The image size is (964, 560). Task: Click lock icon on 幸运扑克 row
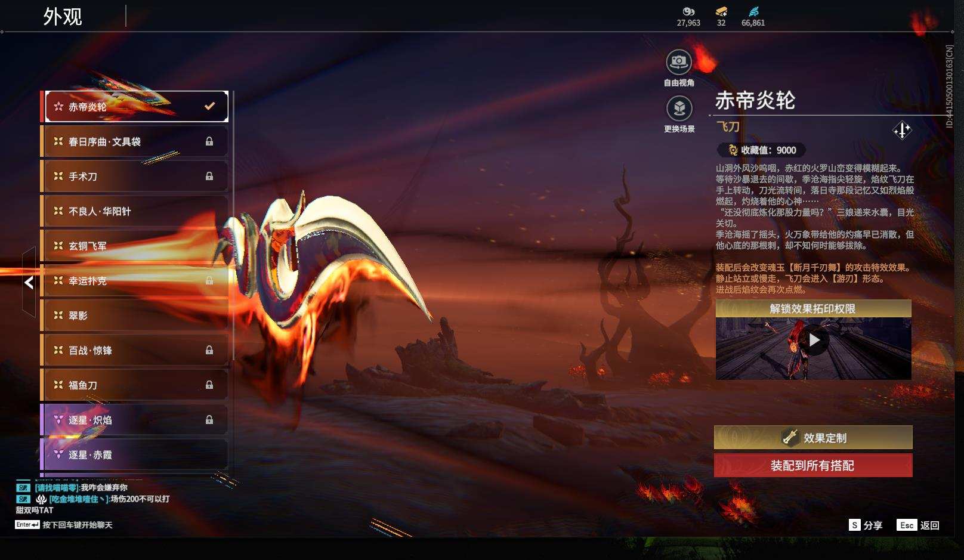coord(209,280)
